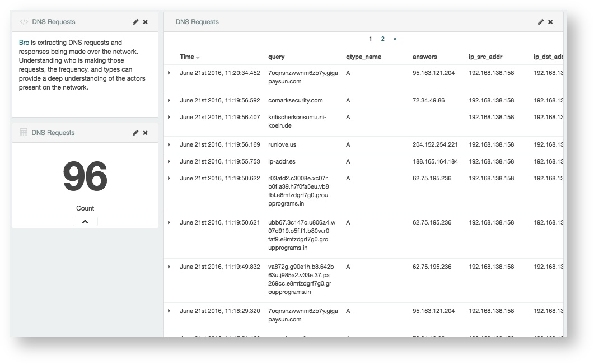Go to page 2 of results

click(383, 39)
